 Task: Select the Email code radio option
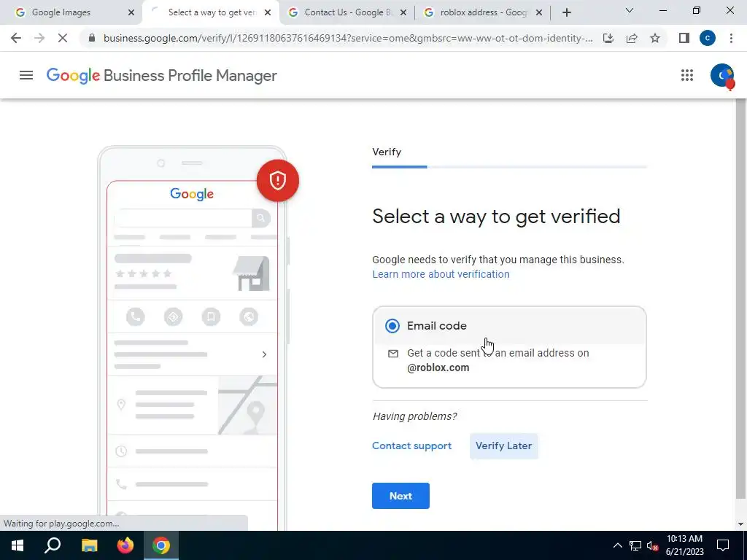[392, 326]
